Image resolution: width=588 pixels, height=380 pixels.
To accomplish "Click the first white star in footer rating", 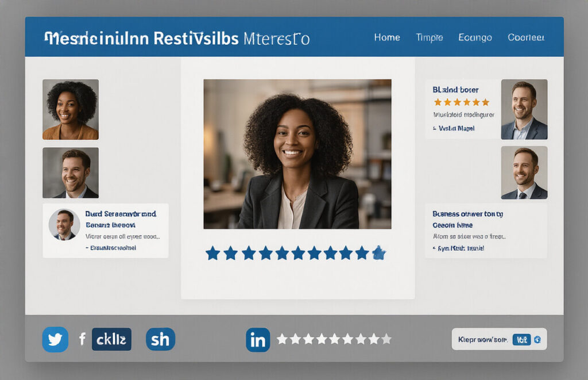I will 282,339.
